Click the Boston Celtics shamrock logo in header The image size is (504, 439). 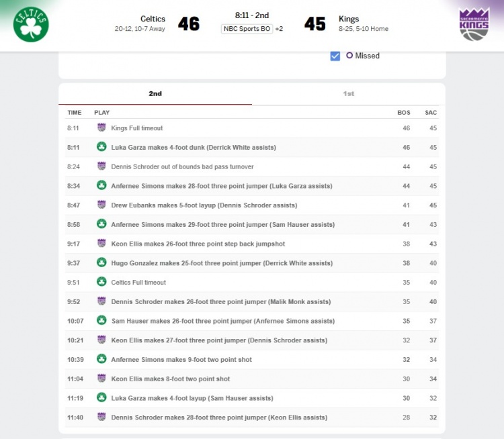coord(31,24)
